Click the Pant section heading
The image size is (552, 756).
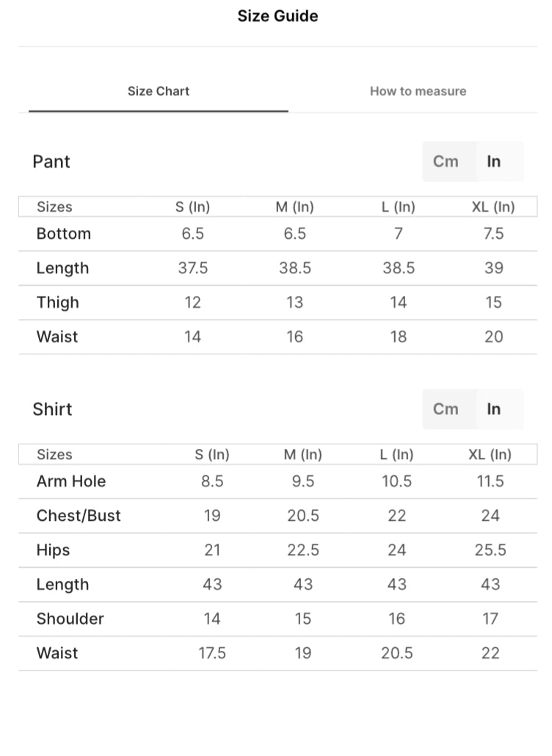click(x=51, y=162)
